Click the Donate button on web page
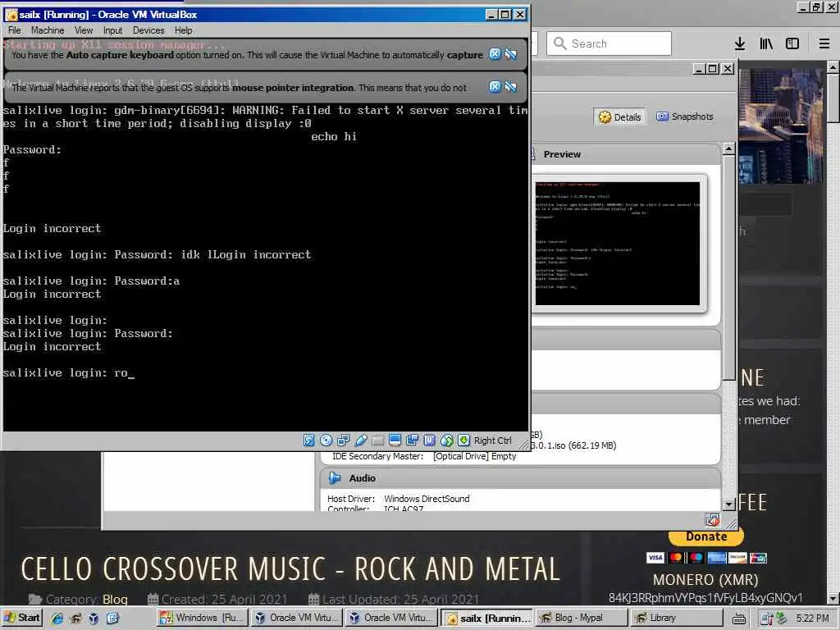This screenshot has width=840, height=630. [x=706, y=536]
